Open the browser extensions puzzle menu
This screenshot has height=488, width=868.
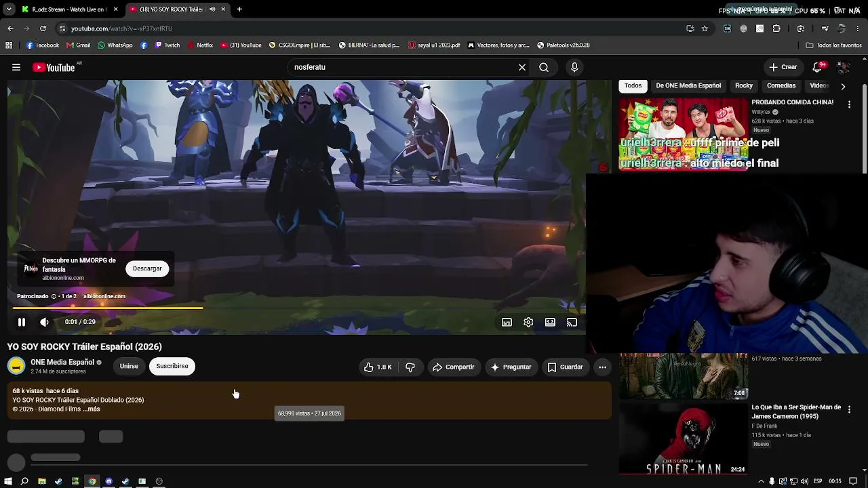(776, 28)
